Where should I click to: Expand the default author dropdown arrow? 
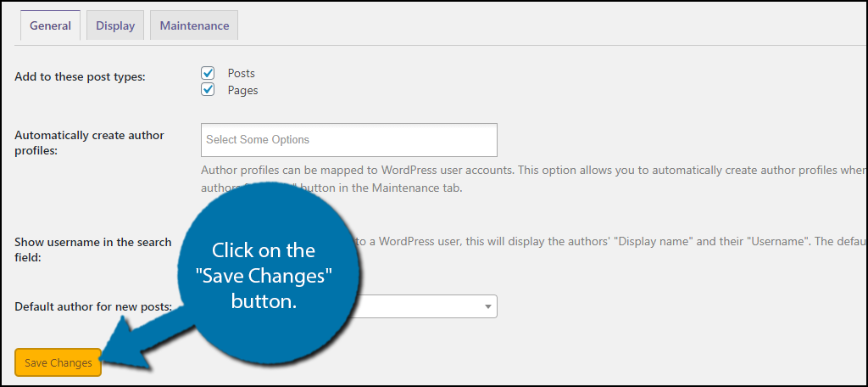[x=488, y=306]
